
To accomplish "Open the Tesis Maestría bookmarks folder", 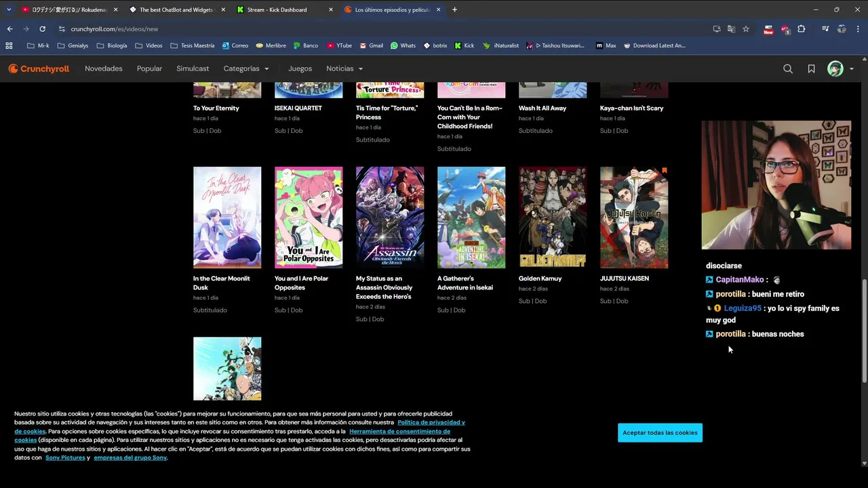I will [193, 45].
